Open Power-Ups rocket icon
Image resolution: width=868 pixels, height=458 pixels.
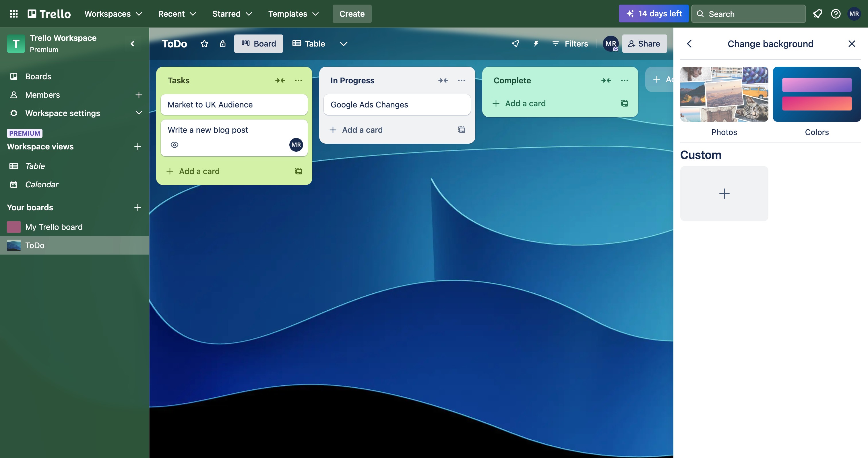(516, 43)
